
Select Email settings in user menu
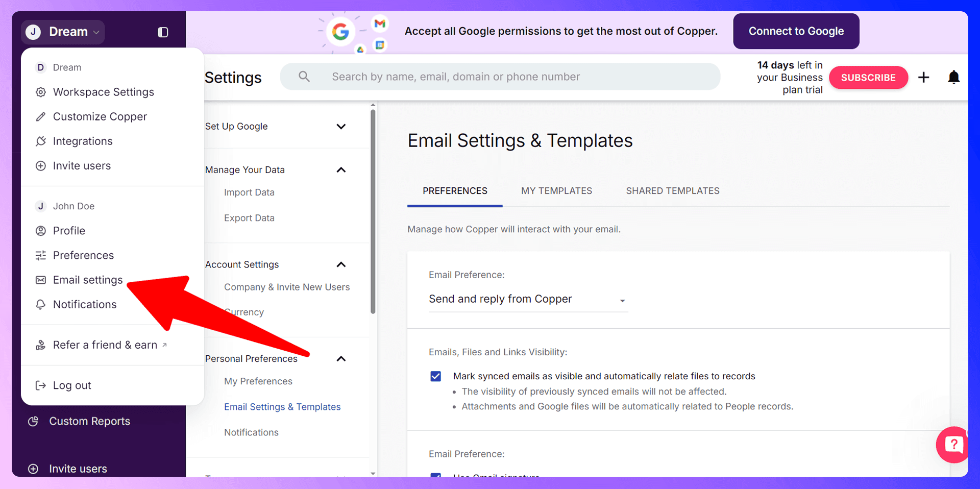(x=88, y=280)
